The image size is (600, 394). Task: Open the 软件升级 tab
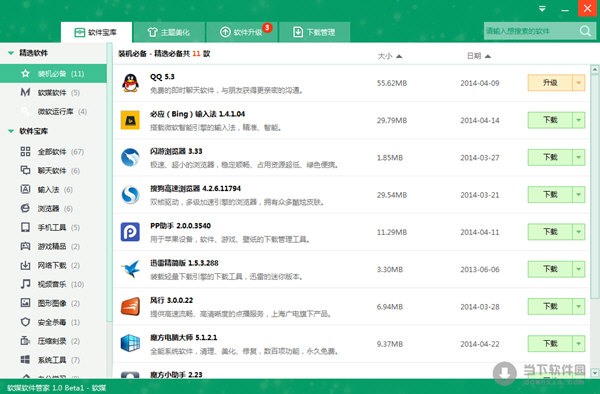[241, 32]
